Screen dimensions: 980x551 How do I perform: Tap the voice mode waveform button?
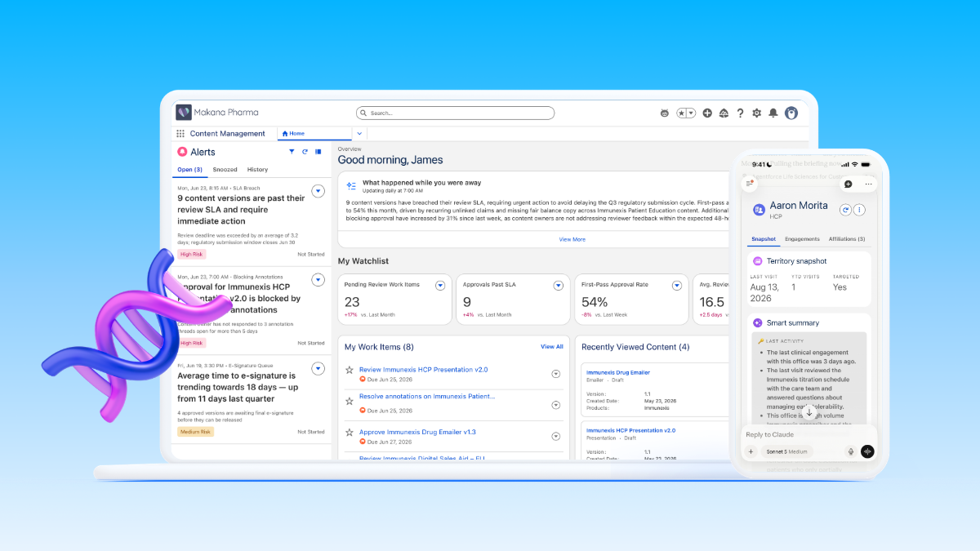pyautogui.click(x=867, y=451)
